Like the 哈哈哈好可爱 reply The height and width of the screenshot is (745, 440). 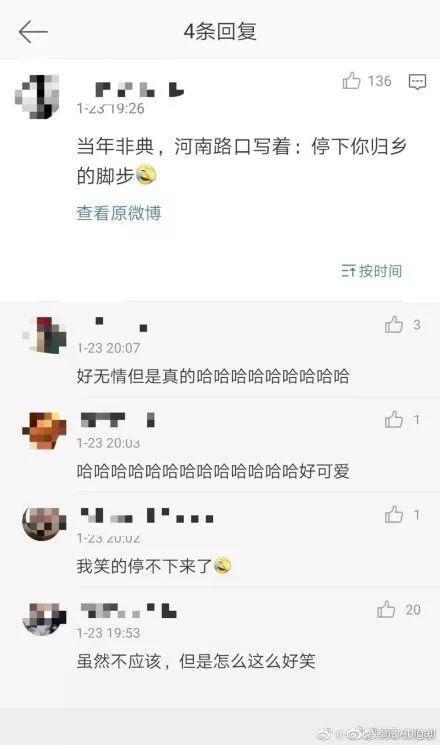[x=394, y=420]
